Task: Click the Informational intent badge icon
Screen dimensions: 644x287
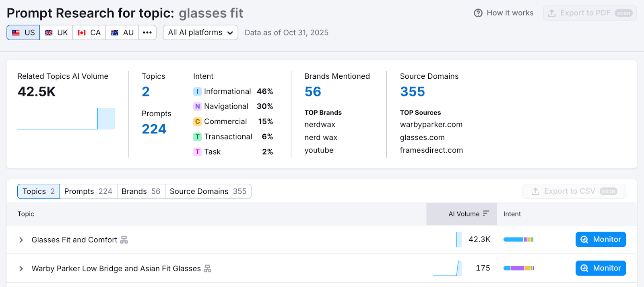Action: (x=197, y=92)
